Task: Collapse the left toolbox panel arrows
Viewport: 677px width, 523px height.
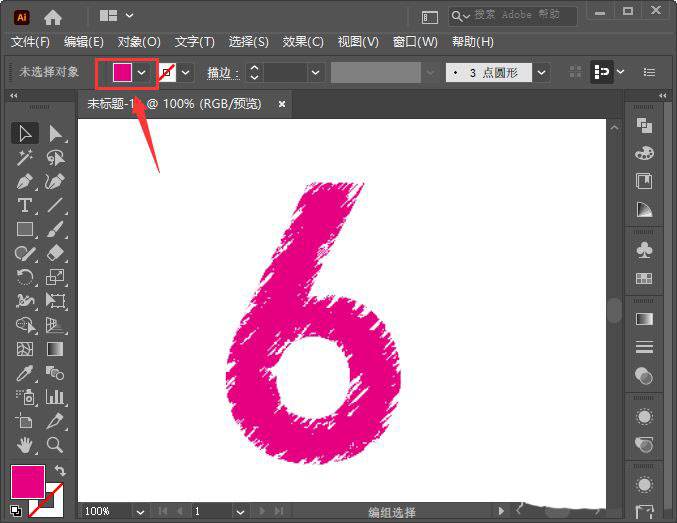Action: 14,95
